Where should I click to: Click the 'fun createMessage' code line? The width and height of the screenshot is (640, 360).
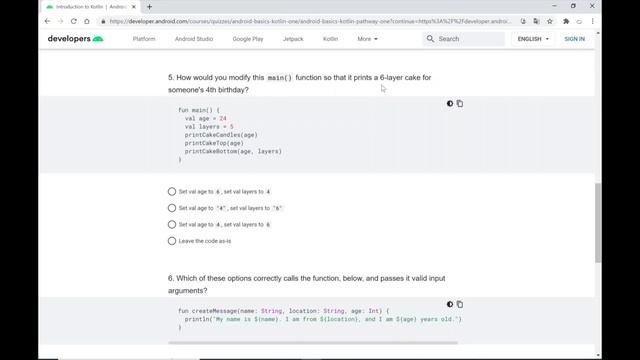click(284, 311)
